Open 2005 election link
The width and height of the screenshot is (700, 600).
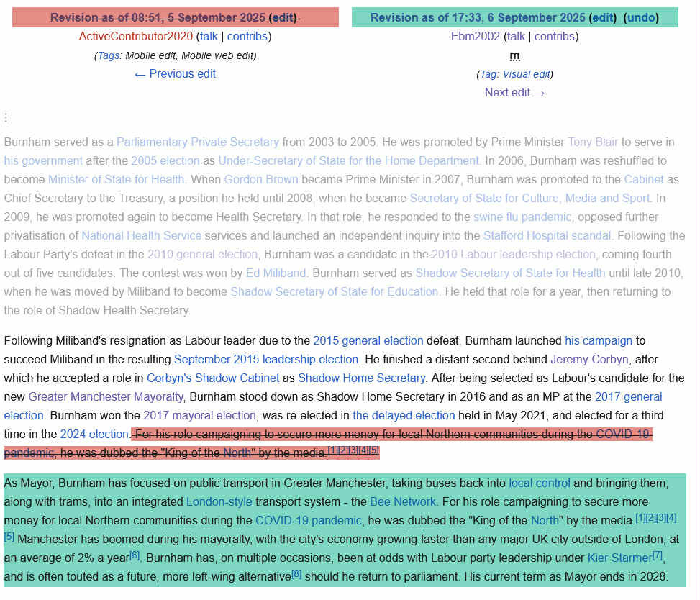tap(165, 160)
